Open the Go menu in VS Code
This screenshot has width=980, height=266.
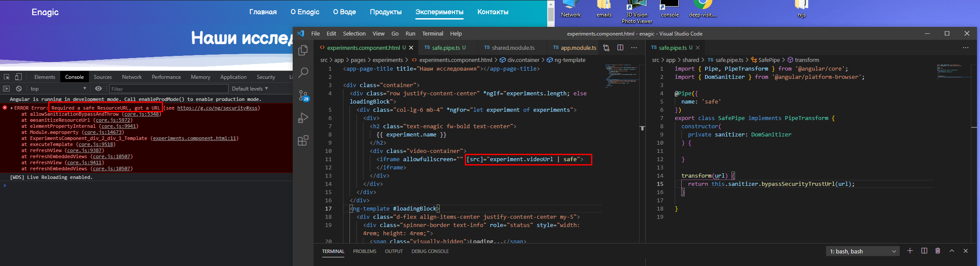pyautogui.click(x=395, y=33)
